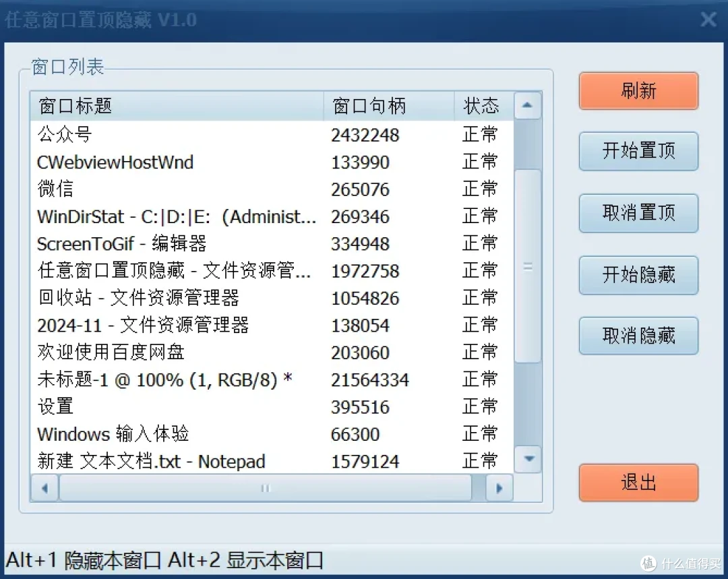Image resolution: width=728 pixels, height=579 pixels.
Task: Close the window with the X icon
Action: click(x=708, y=20)
